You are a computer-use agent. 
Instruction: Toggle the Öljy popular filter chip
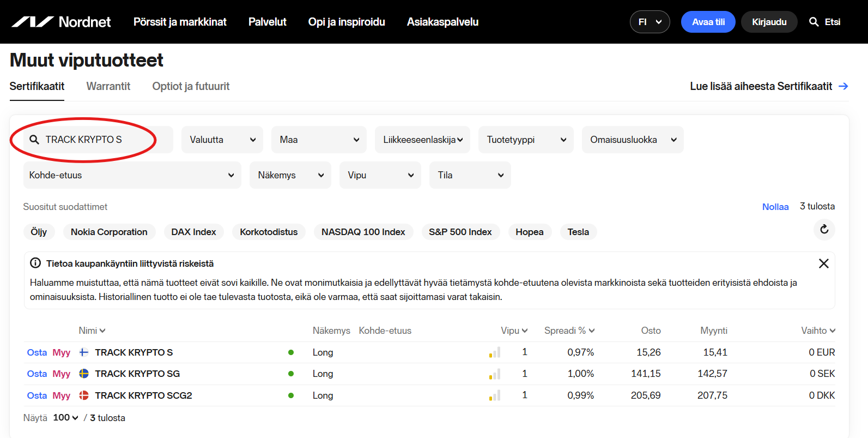coord(39,232)
